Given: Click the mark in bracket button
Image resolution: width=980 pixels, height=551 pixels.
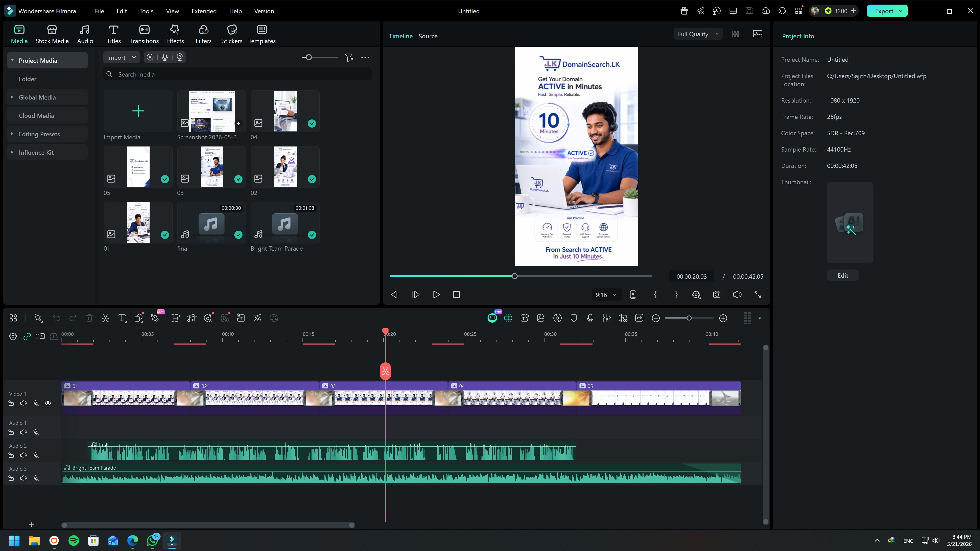Looking at the screenshot, I should (655, 295).
